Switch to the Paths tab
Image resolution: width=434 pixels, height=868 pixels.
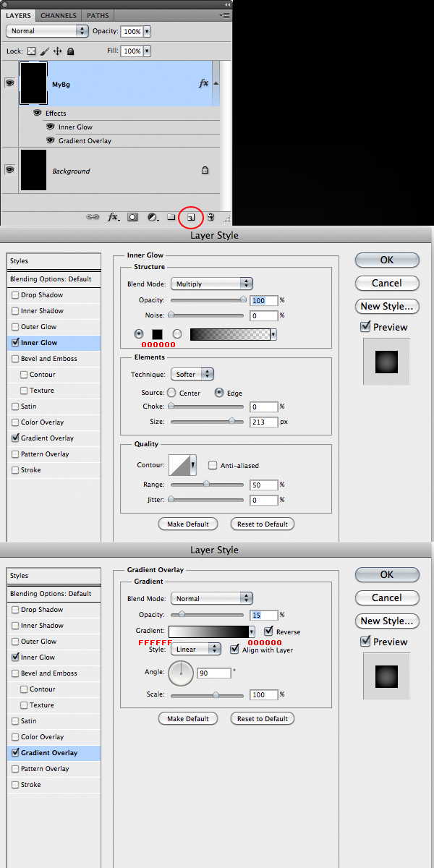pos(97,15)
